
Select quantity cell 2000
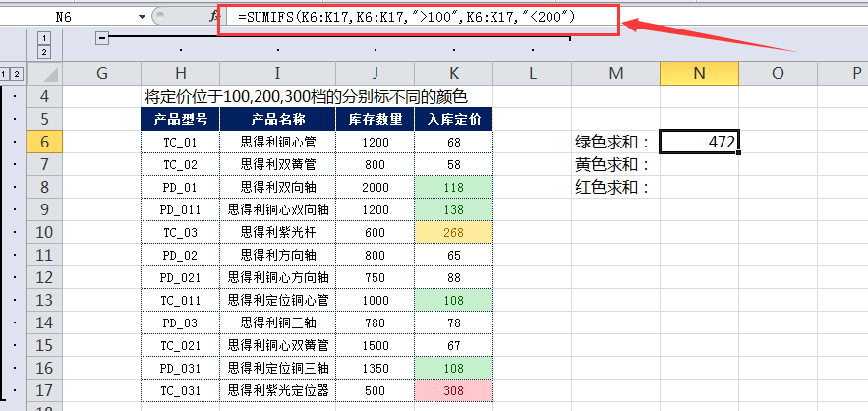click(x=376, y=188)
